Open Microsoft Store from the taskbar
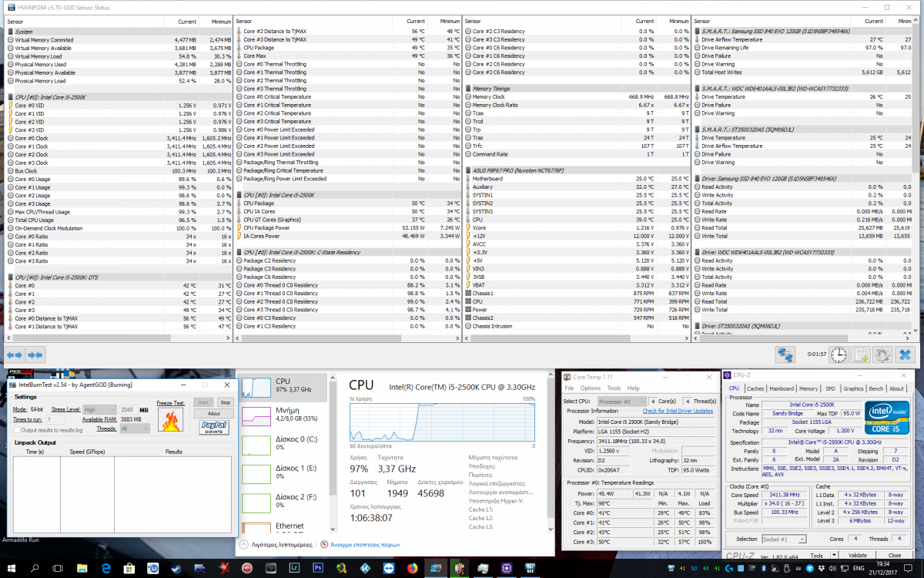This screenshot has width=924, height=578. click(x=129, y=568)
